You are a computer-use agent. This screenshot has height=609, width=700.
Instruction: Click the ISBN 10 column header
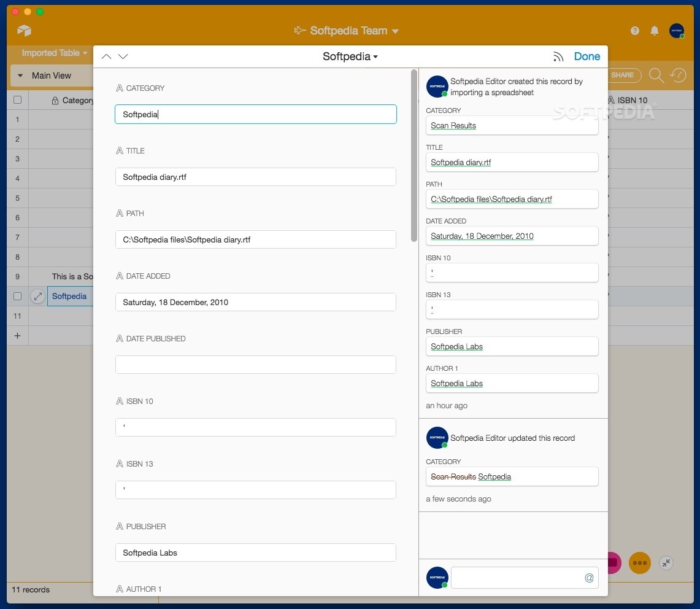coord(632,100)
